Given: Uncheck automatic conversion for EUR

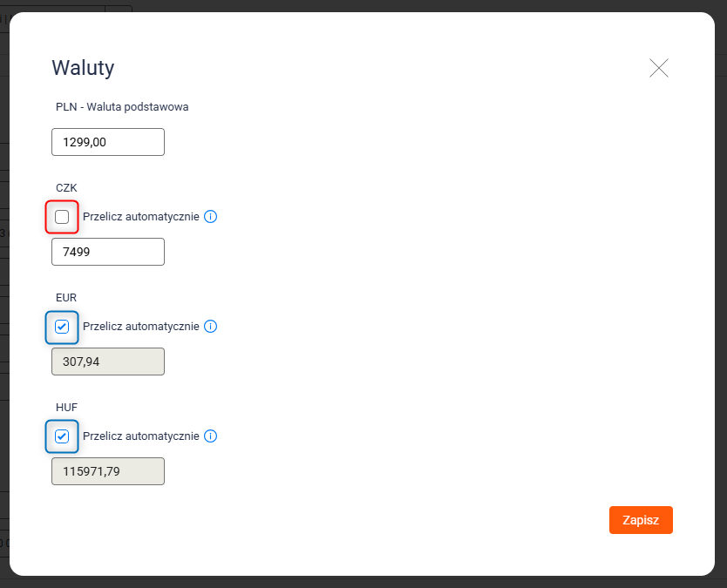Looking at the screenshot, I should [62, 327].
